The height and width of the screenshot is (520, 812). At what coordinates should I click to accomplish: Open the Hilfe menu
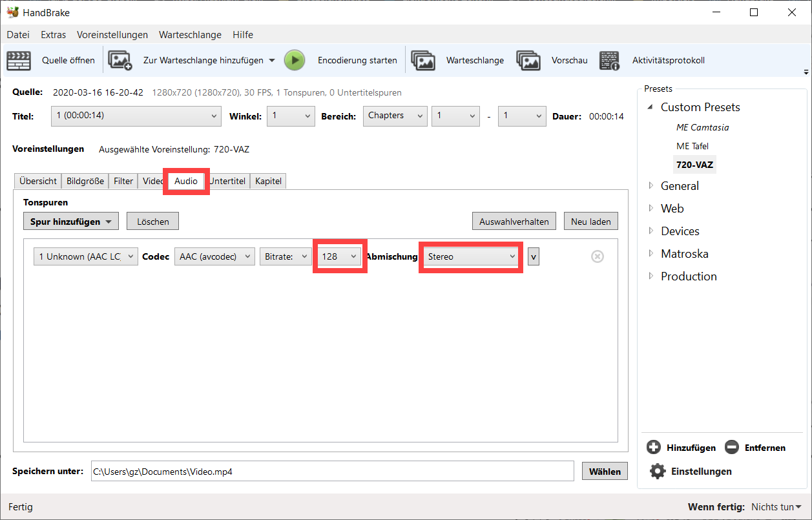[x=243, y=35]
